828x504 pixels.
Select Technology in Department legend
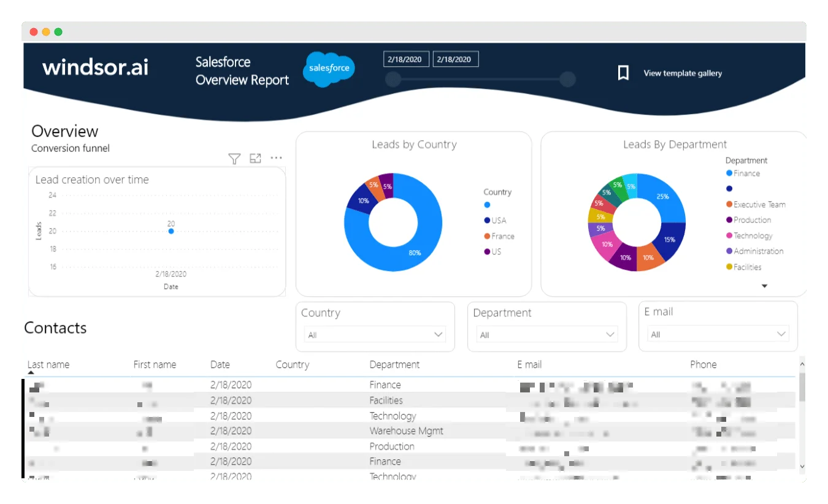point(749,236)
